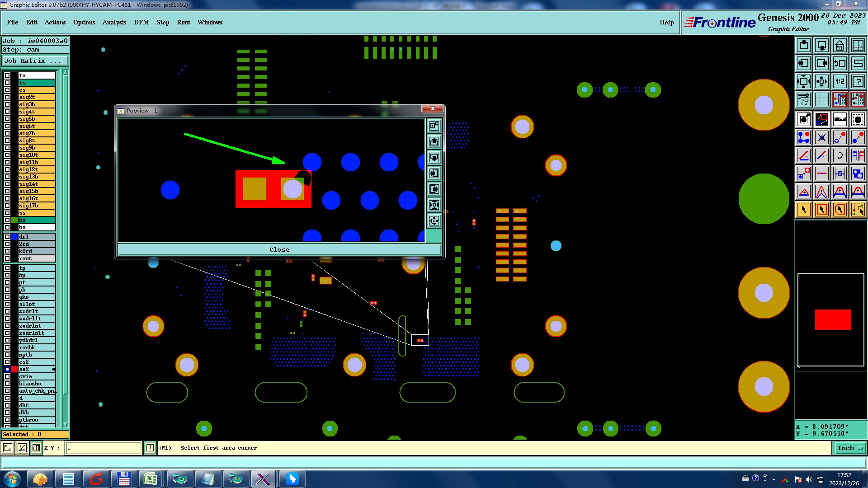Click the pan down view icon
This screenshot has width=868, height=488.
(822, 45)
